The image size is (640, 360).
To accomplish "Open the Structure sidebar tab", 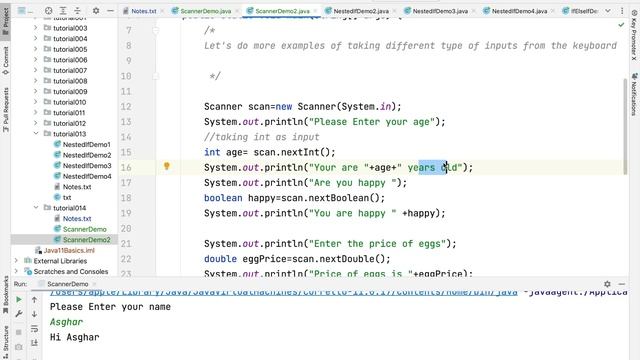I will pyautogui.click(x=6, y=342).
